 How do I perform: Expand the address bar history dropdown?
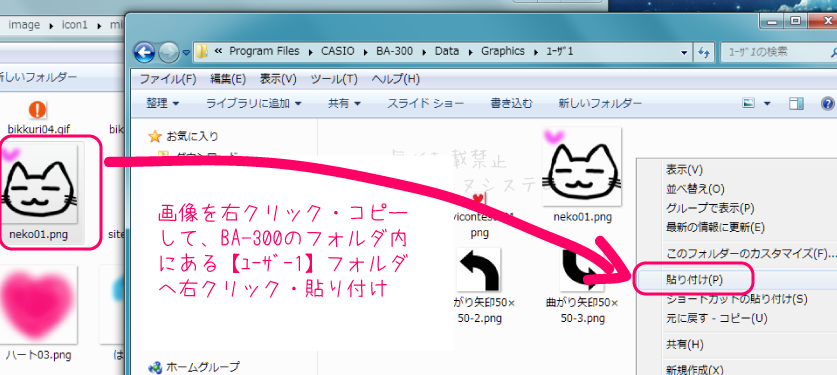(x=684, y=52)
